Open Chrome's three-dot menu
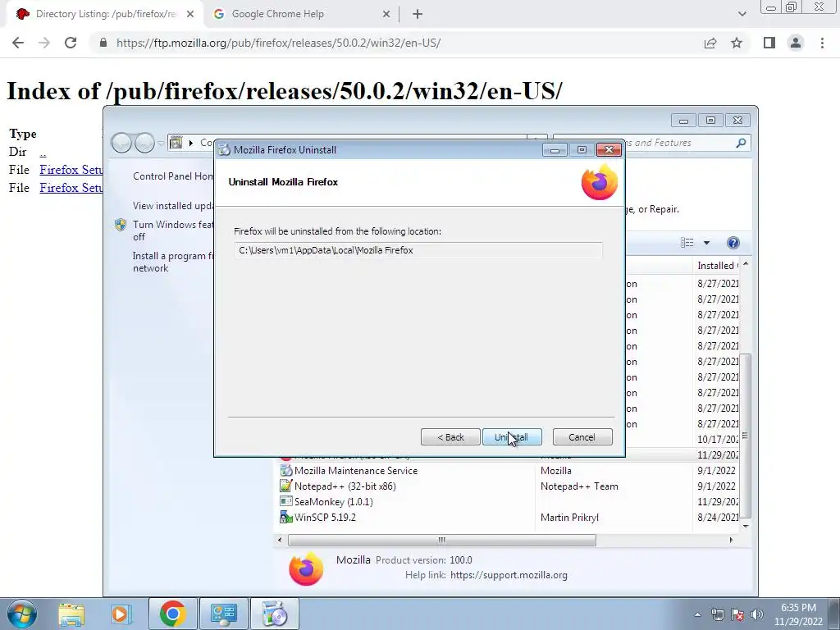The height and width of the screenshot is (630, 840). 822,43
